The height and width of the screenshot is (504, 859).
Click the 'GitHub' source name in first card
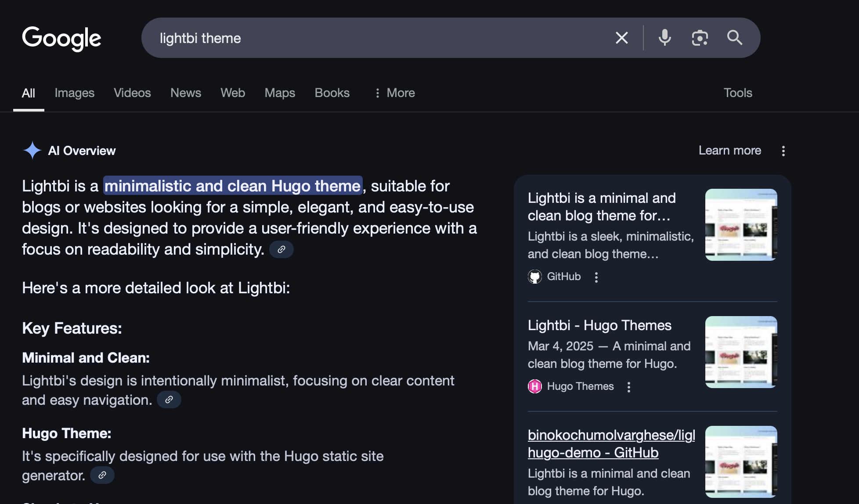click(564, 277)
